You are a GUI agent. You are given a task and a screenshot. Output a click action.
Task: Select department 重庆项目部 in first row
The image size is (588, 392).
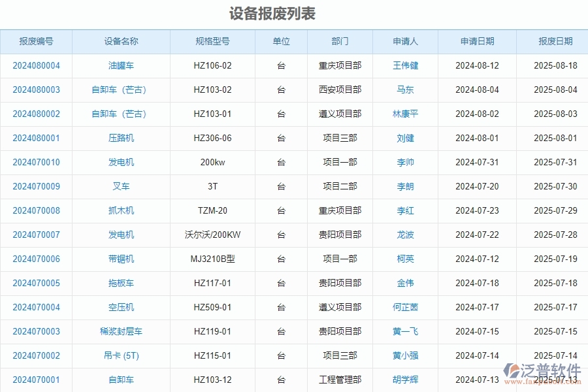340,65
